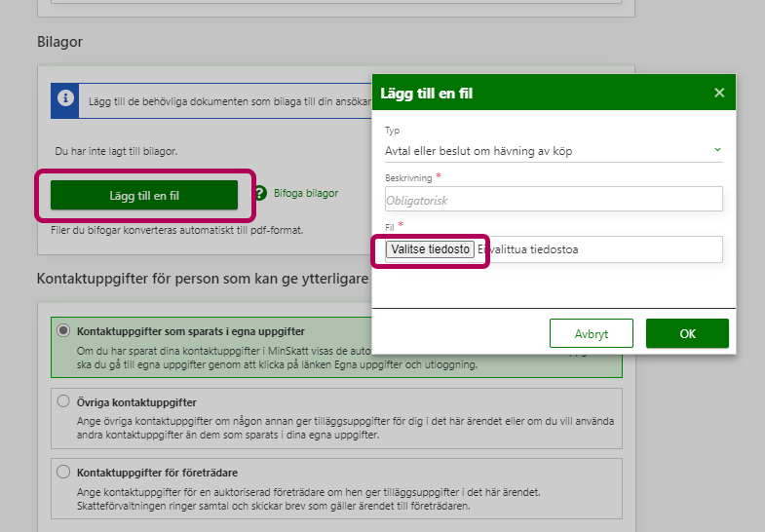The height and width of the screenshot is (532, 765).
Task: Choose the Övriga kontaktuppgifter radio button
Action: coord(64,401)
